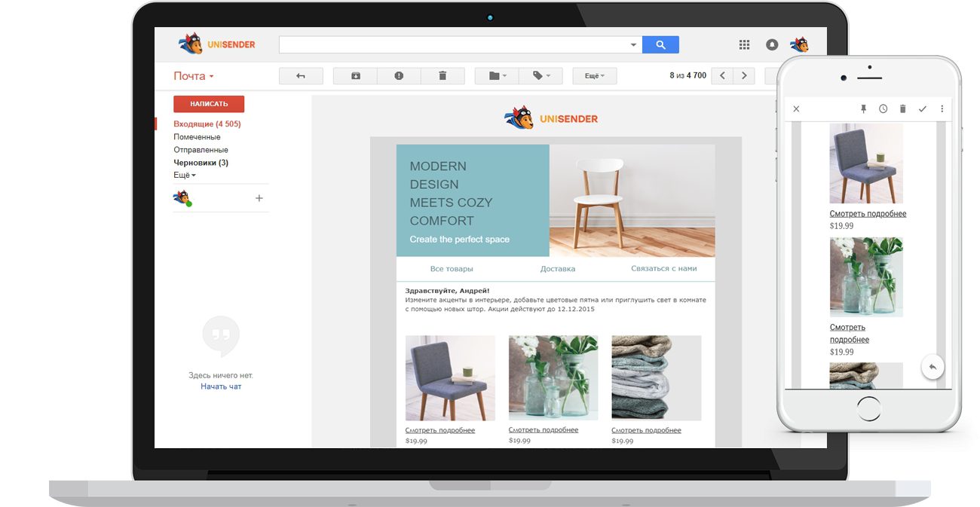Report email as spam
The height and width of the screenshot is (507, 980).
pyautogui.click(x=399, y=76)
